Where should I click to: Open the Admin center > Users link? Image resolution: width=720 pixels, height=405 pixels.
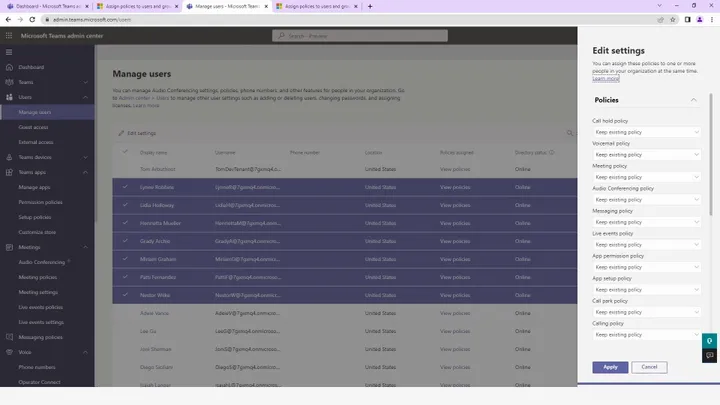point(144,98)
